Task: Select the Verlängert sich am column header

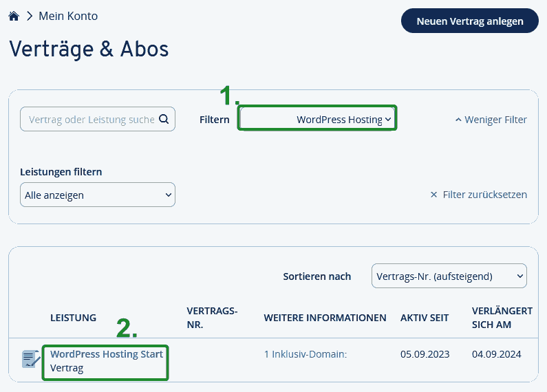Action: pos(502,318)
